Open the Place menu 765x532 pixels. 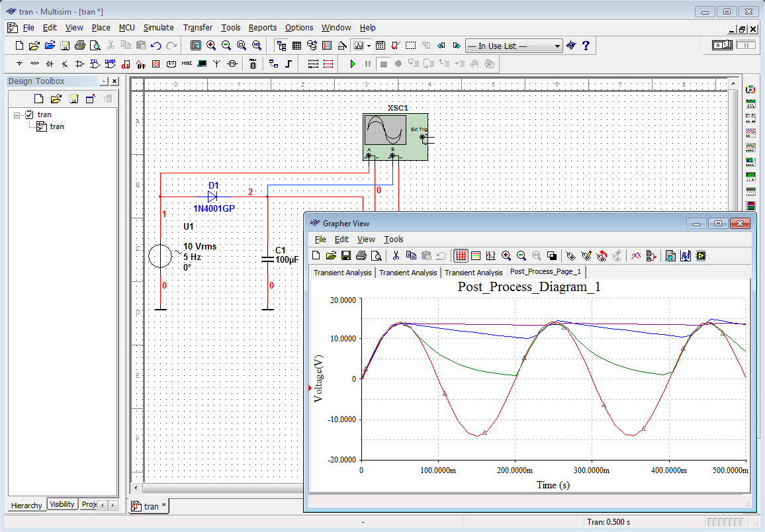pyautogui.click(x=101, y=28)
